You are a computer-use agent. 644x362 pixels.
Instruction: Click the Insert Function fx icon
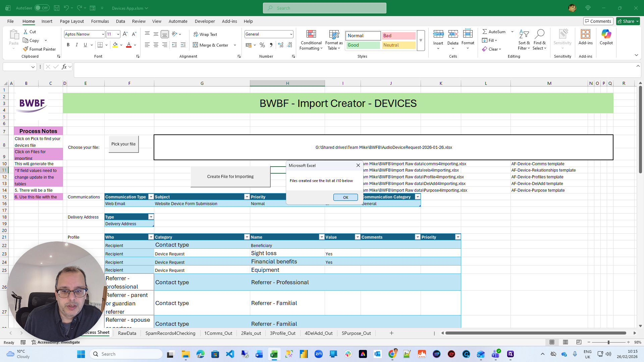coord(64,67)
